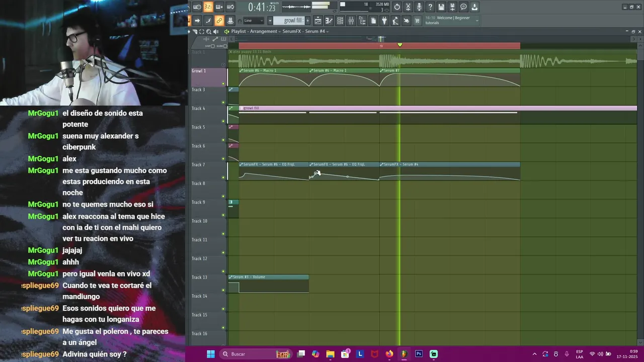Click the alex puppy audio clip title
The image size is (644, 362).
[252, 52]
